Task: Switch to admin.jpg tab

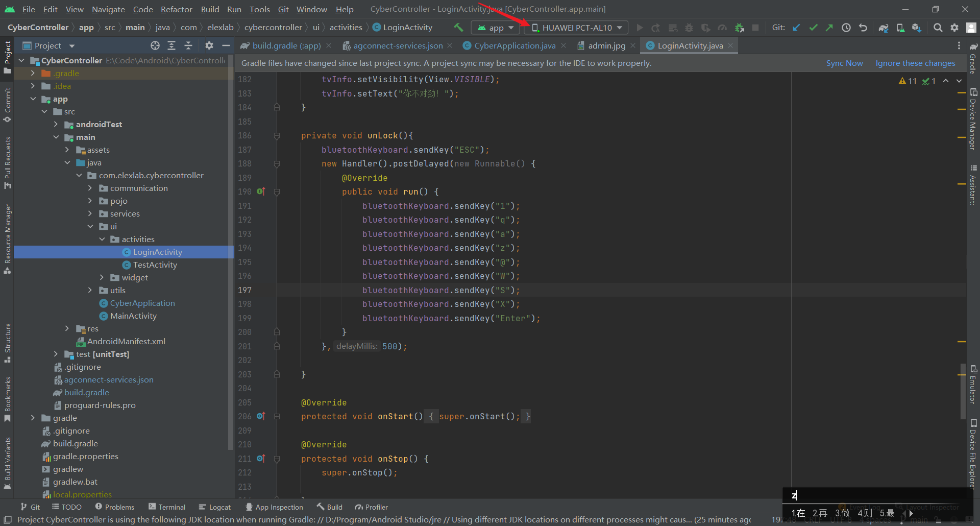Action: (606, 45)
